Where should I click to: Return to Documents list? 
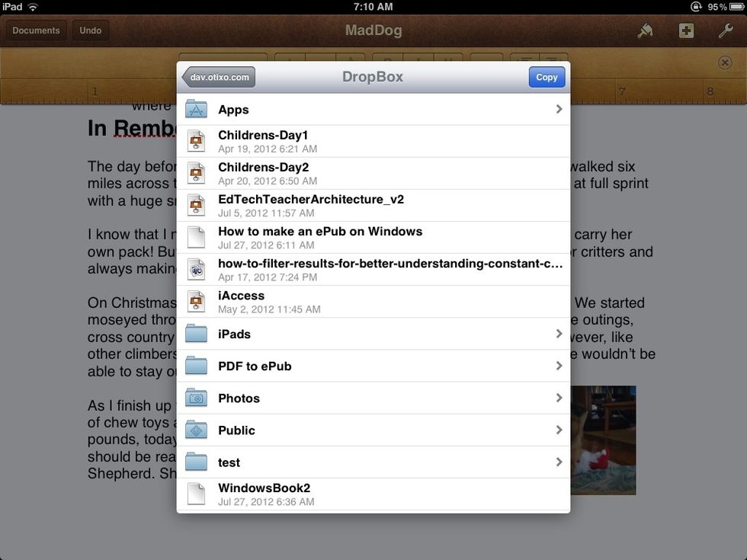tap(37, 30)
